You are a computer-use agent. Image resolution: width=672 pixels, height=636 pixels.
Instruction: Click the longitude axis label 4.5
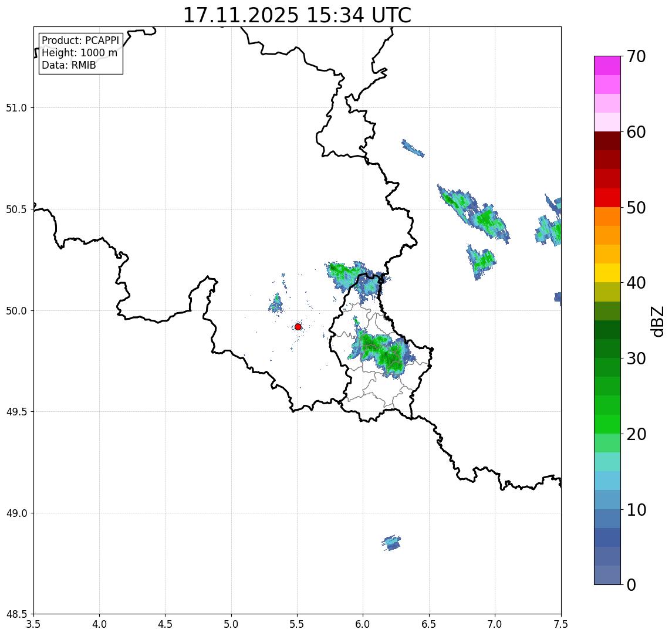coord(166,624)
